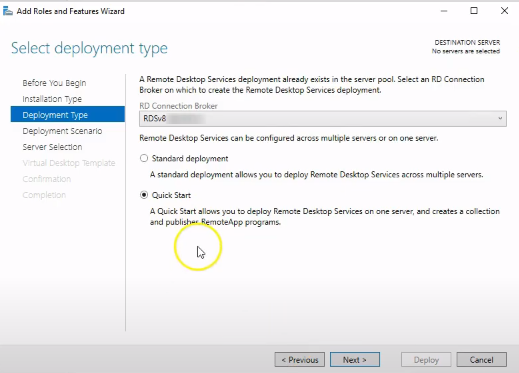The image size is (519, 373).
Task: Minimize the wizard window
Action: pos(444,11)
